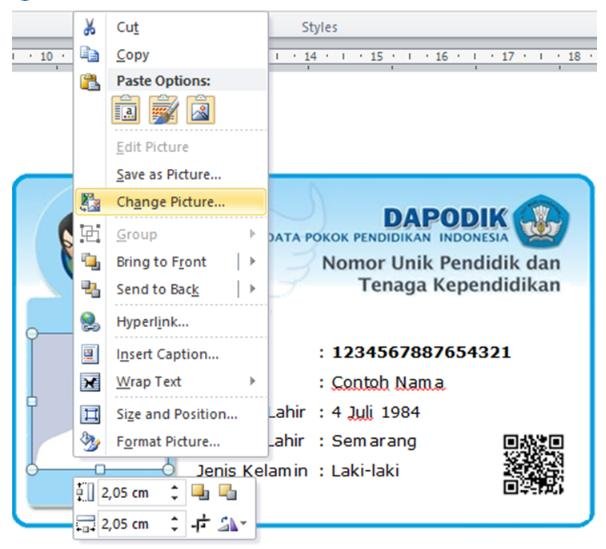Click the Nomor Unik Pendidik dan heading
Viewport: 606px width, 549px height.
pos(441,263)
